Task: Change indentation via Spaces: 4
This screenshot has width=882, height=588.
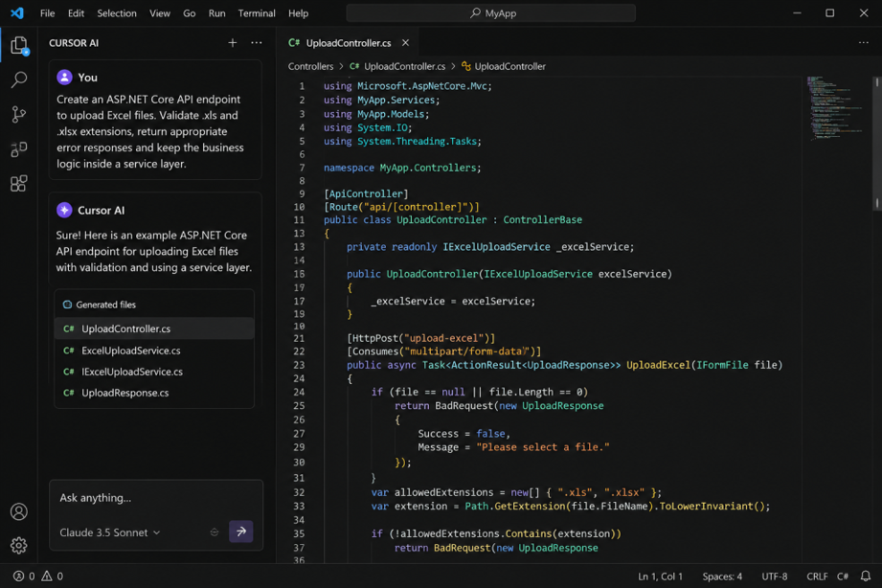Action: click(x=722, y=577)
